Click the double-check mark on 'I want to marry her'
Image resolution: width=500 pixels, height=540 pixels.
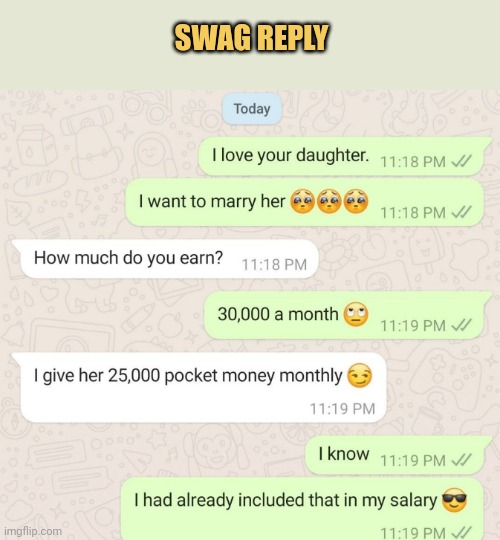pyautogui.click(x=461, y=212)
